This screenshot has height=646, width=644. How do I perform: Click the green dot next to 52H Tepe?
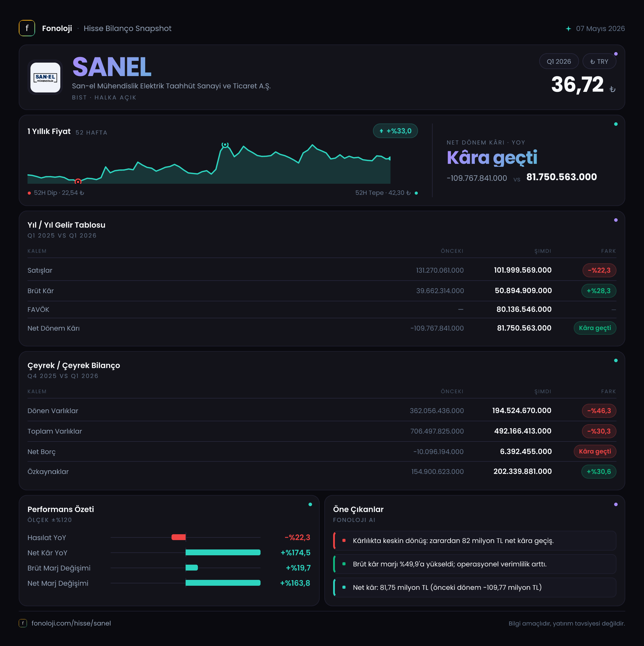pyautogui.click(x=416, y=193)
